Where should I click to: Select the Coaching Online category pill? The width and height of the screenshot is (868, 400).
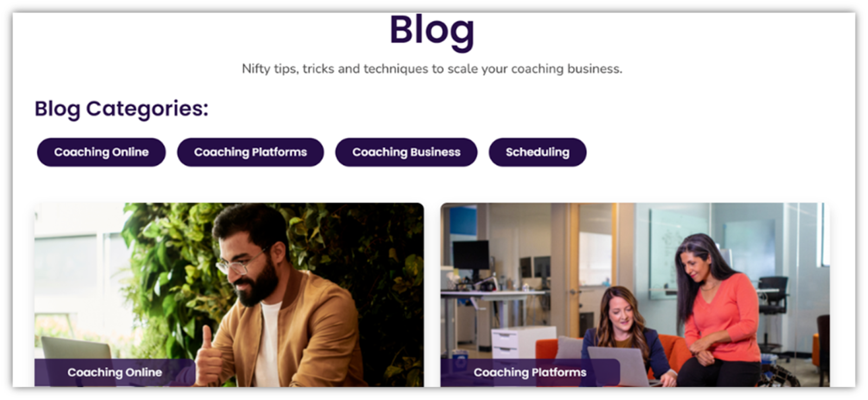[x=101, y=152]
